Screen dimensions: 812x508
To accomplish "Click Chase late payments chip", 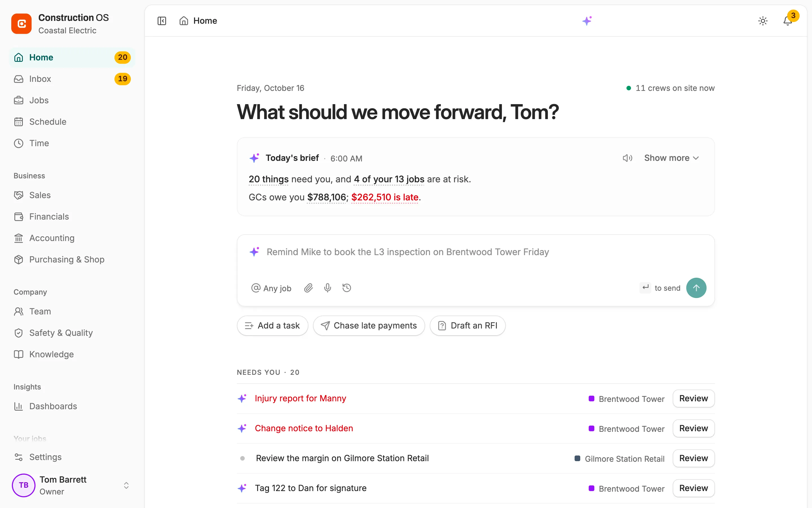I will (369, 326).
